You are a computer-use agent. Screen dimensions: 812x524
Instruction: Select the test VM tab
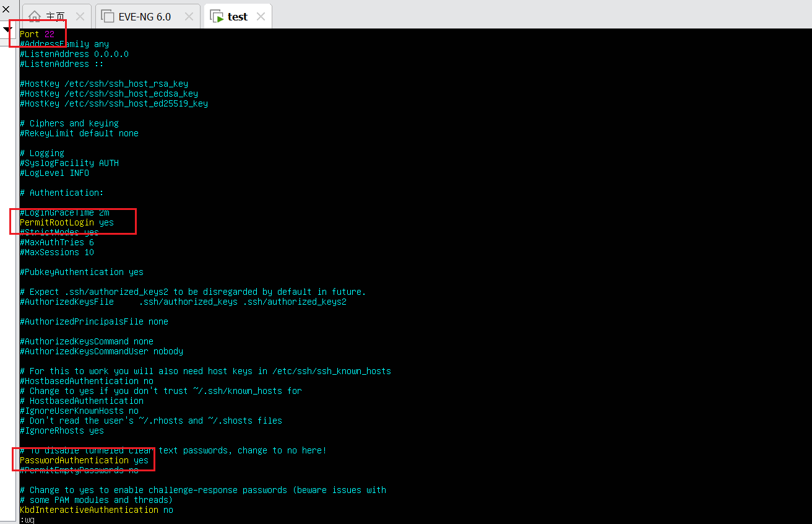238,17
